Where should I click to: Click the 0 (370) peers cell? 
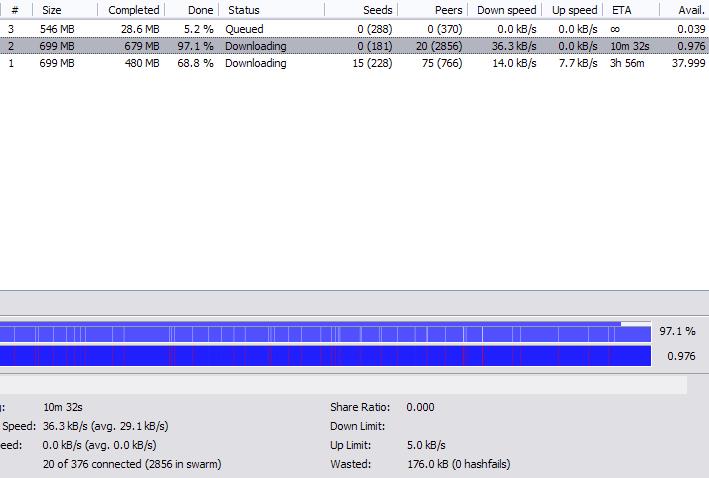[444, 29]
